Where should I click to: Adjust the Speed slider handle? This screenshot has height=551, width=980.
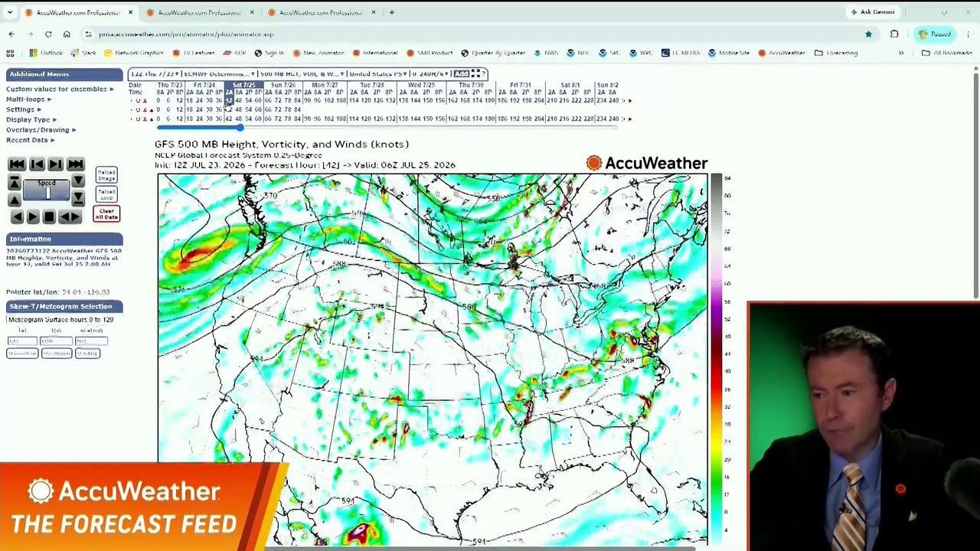47,194
